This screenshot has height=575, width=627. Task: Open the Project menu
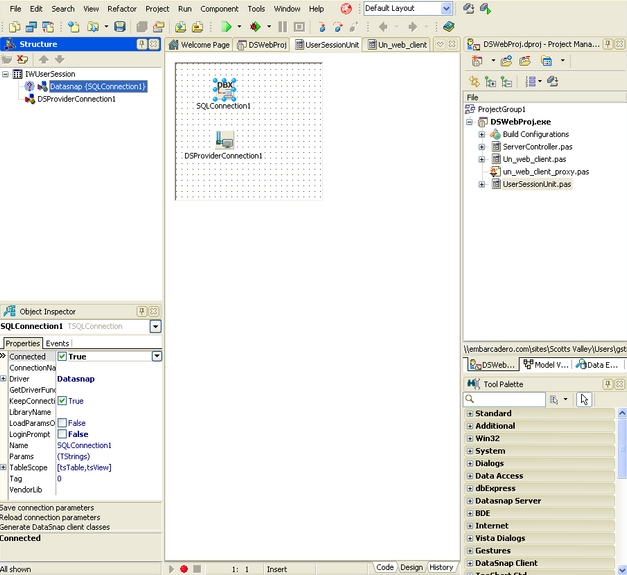pyautogui.click(x=157, y=8)
